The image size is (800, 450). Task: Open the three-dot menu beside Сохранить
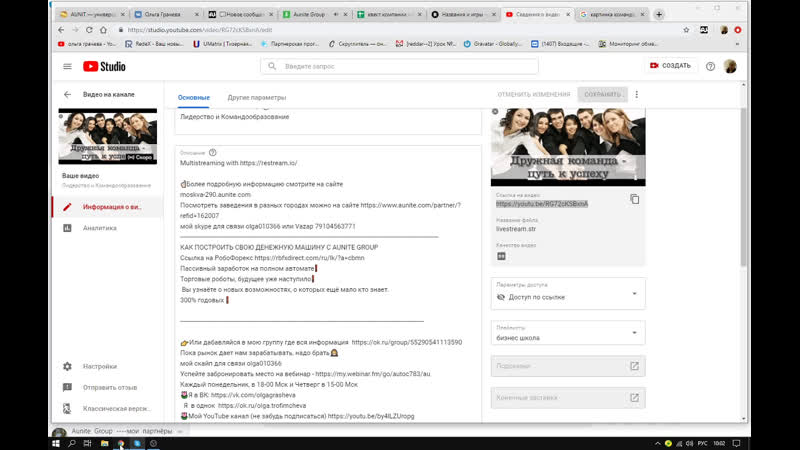pos(636,95)
